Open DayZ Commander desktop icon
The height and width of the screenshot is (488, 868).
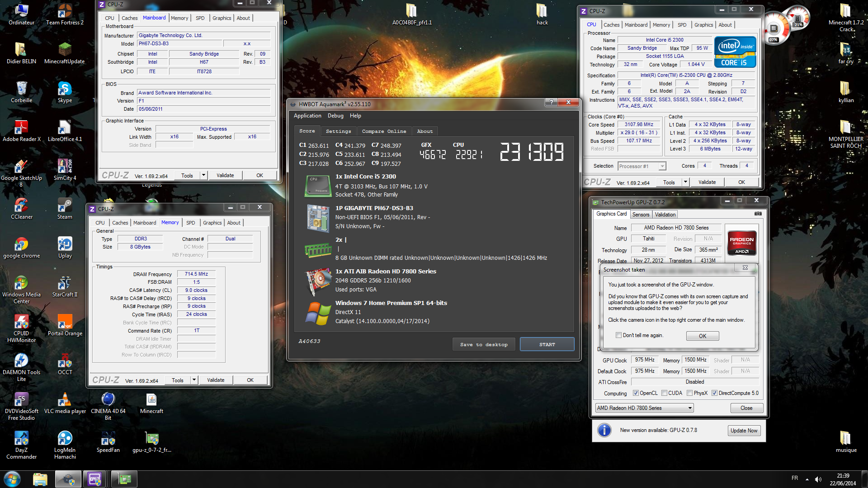[x=21, y=445]
